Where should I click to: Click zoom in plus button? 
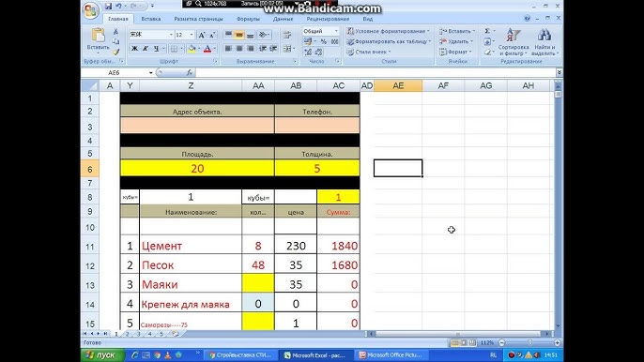(x=557, y=342)
